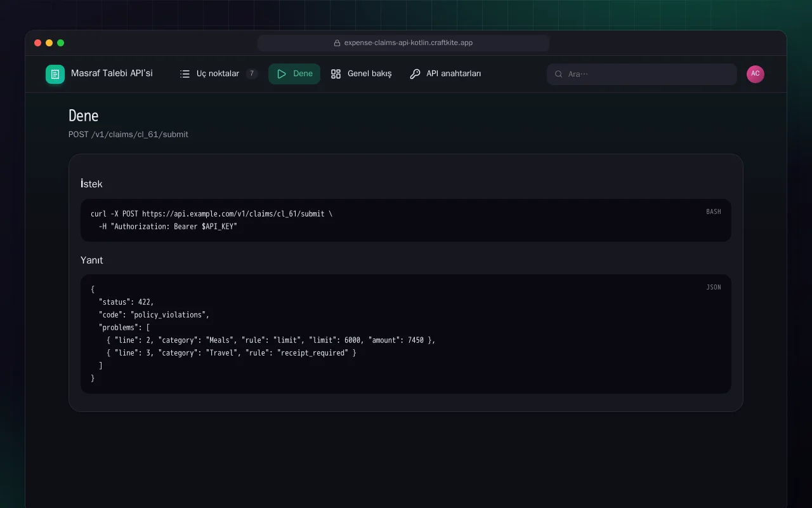Viewport: 812px width, 508px height.
Task: Click the green Masraf Talebi API'si logo icon
Action: pyautogui.click(x=55, y=74)
